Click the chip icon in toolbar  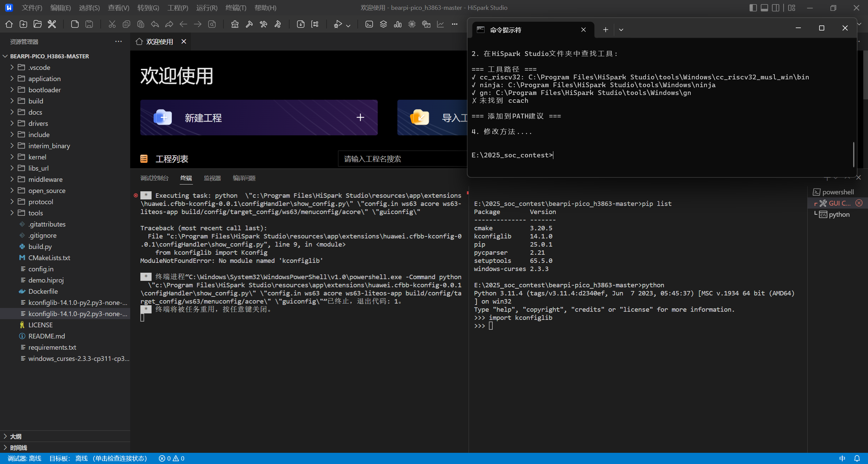412,24
